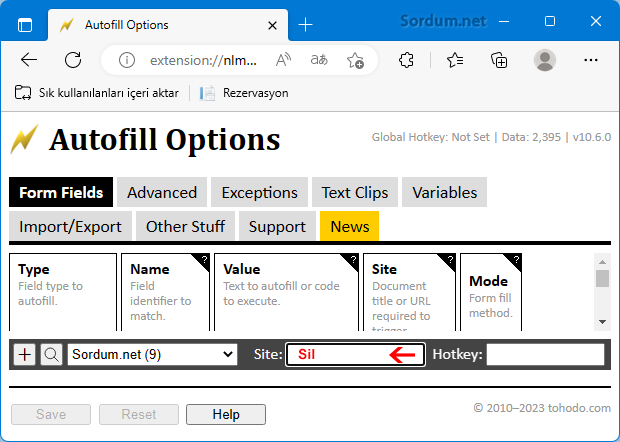
Task: Open the Favorites list icon
Action: point(455,60)
